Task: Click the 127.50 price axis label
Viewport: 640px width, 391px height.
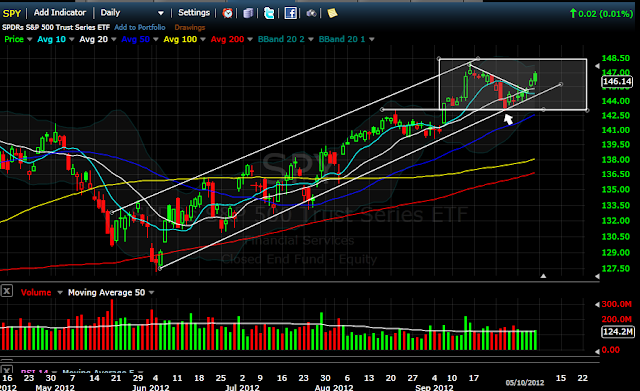Action: coord(616,268)
